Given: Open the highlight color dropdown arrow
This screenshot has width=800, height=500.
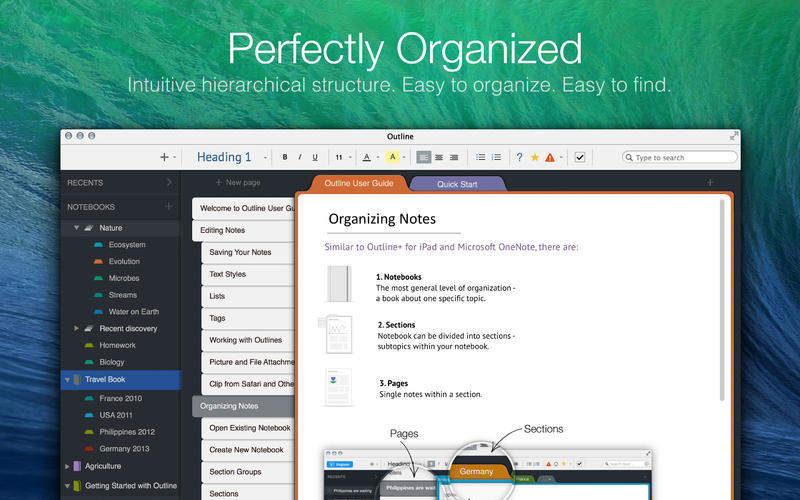Looking at the screenshot, I should point(404,158).
